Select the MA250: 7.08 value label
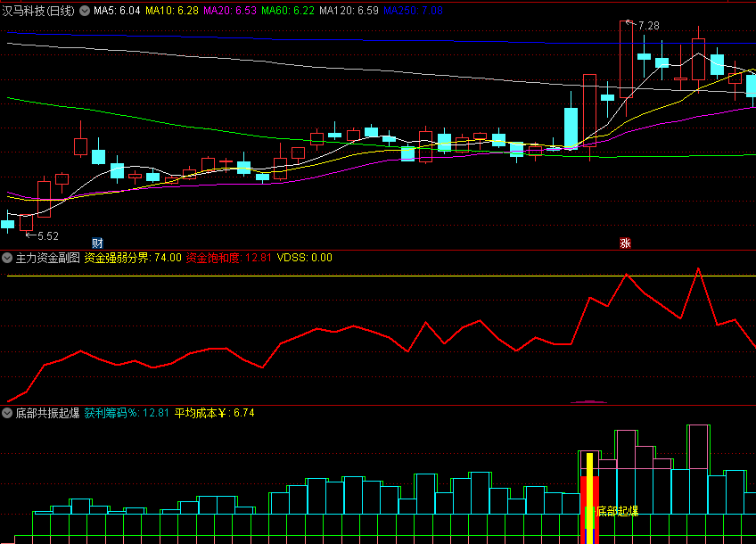The image size is (756, 544). (x=413, y=11)
